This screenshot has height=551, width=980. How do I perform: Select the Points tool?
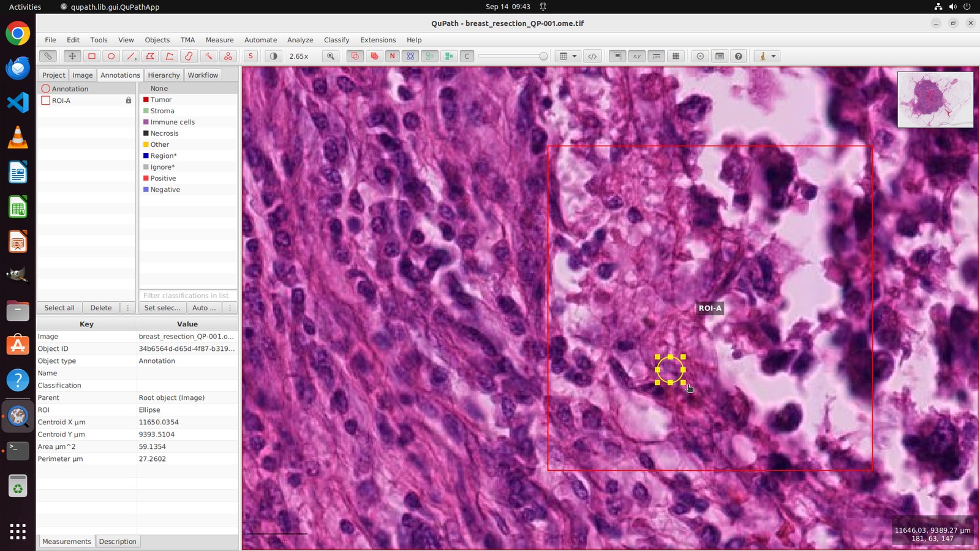[228, 56]
